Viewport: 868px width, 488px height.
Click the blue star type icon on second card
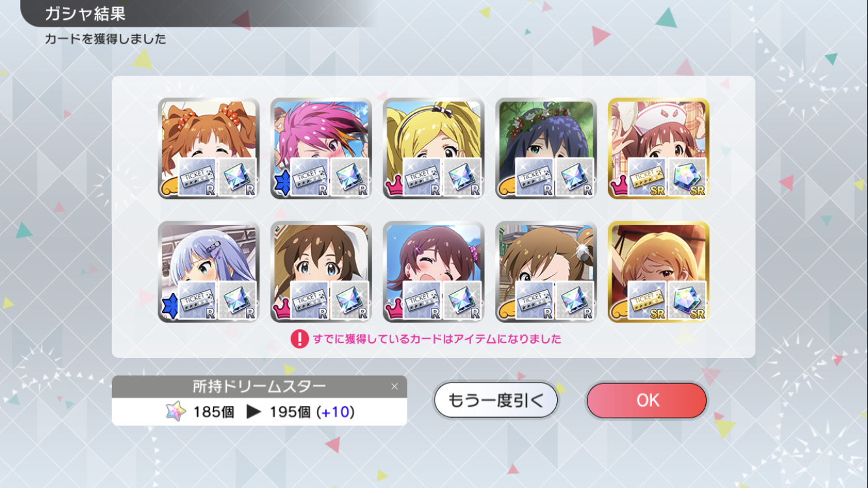(282, 184)
